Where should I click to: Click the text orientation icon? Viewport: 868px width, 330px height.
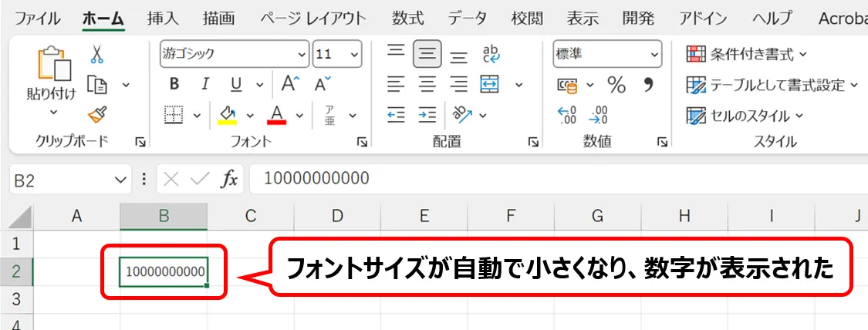click(x=461, y=114)
